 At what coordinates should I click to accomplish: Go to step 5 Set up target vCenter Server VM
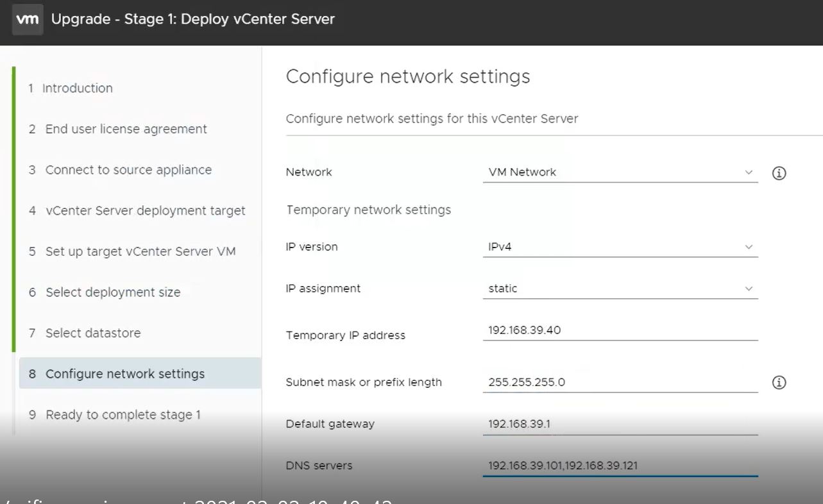132,251
